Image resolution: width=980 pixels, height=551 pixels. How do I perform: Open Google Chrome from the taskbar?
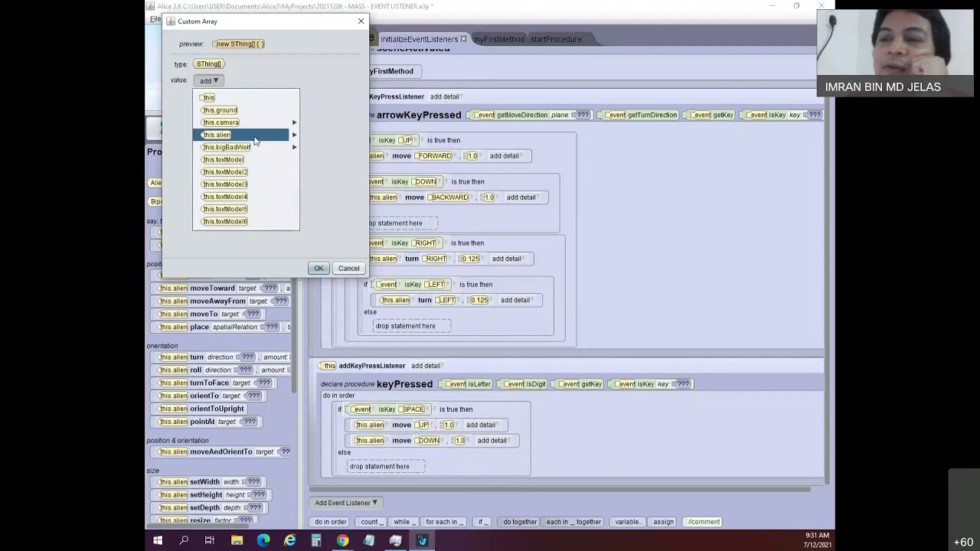(x=342, y=541)
